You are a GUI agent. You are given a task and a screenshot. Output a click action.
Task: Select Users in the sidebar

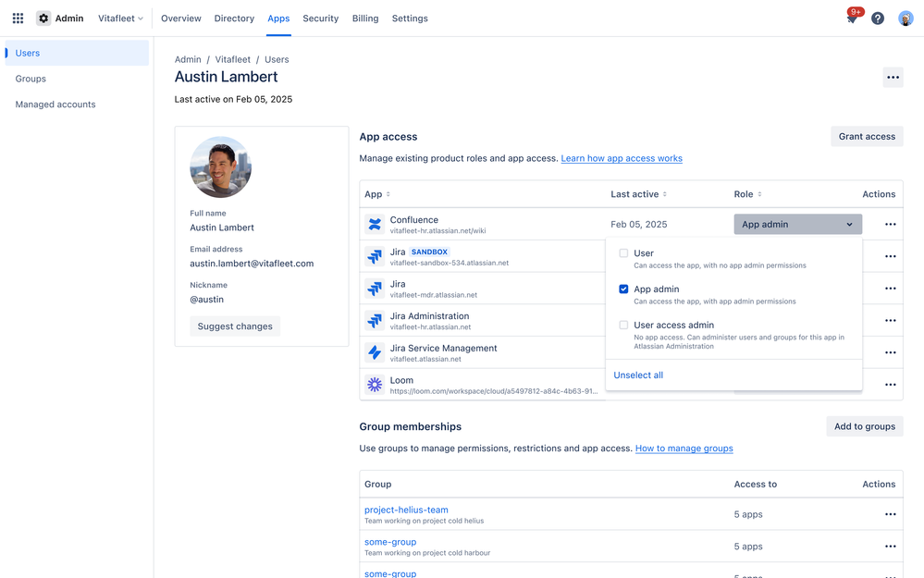click(x=77, y=53)
